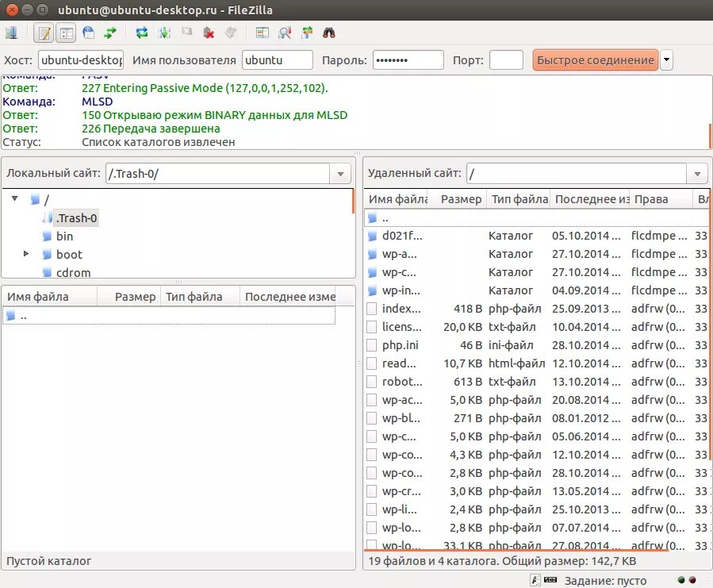Sort local files by Имя файла column
The image size is (713, 588).
(49, 297)
